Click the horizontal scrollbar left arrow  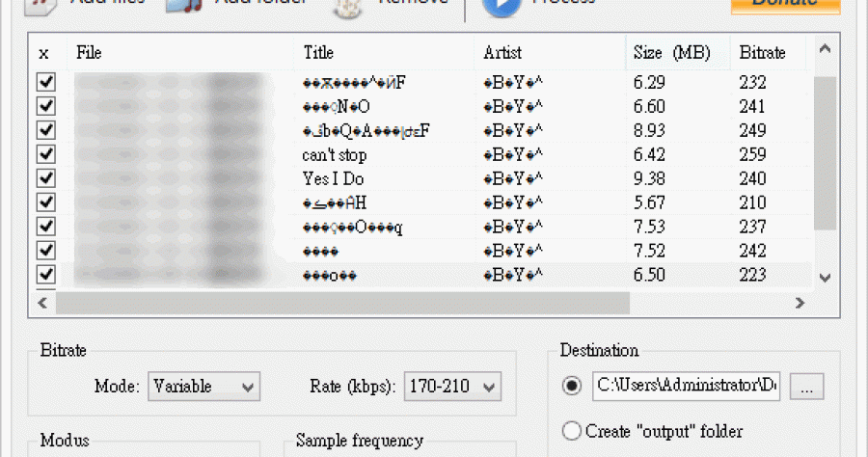pyautogui.click(x=42, y=303)
